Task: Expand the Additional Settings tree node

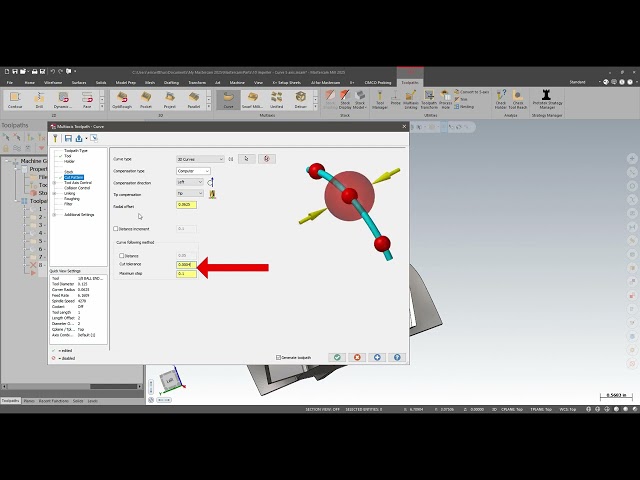Action: click(x=54, y=215)
